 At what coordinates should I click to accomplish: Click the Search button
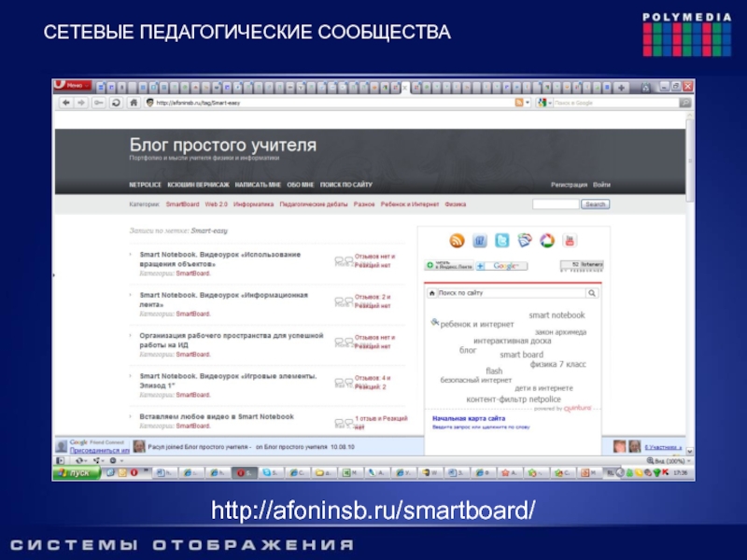595,204
